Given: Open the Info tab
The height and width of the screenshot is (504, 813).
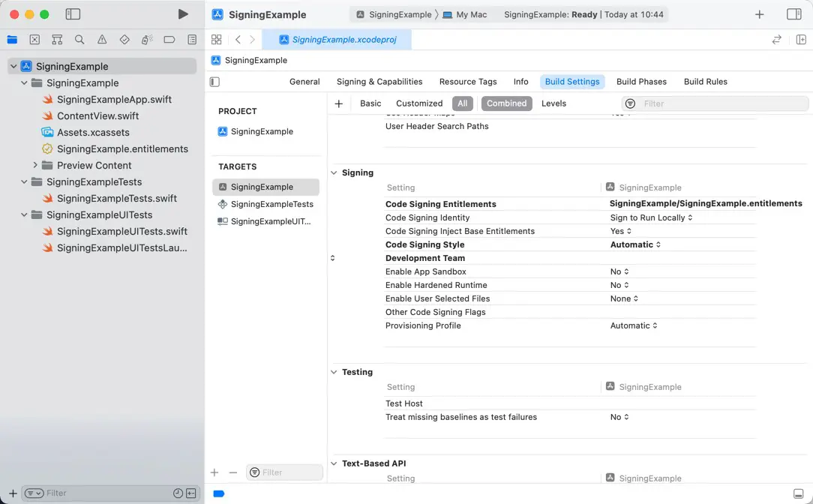Looking at the screenshot, I should [520, 82].
